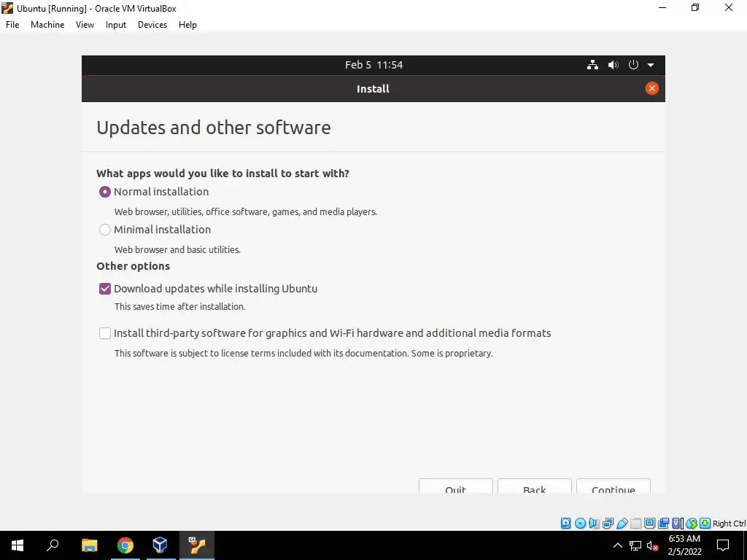Open the File menu
Screen dimensions: 747x560
tap(12, 25)
